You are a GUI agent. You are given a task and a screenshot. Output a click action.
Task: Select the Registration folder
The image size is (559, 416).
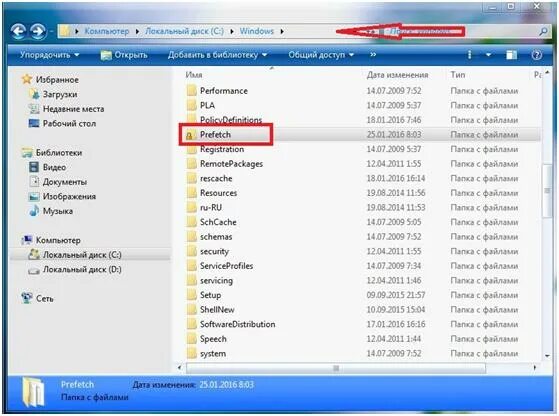point(222,149)
